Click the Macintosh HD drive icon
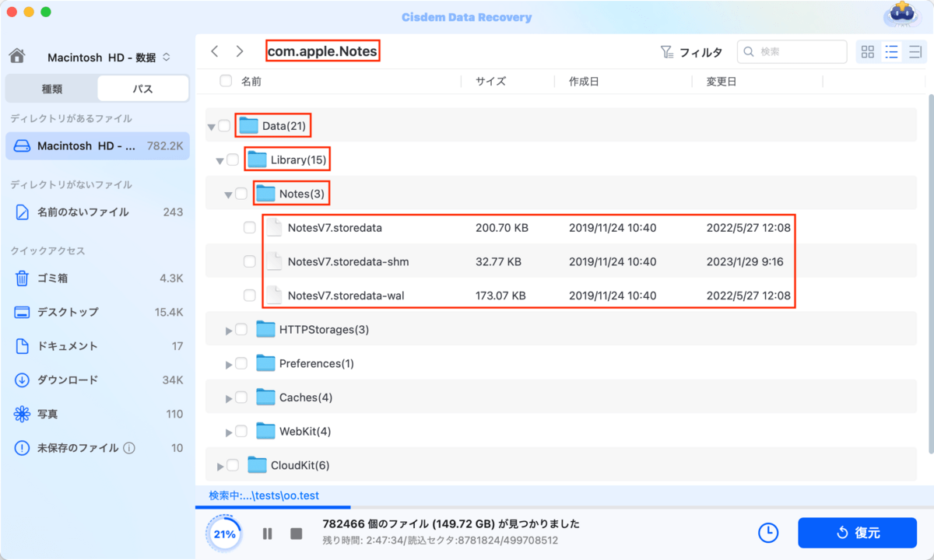 point(22,145)
